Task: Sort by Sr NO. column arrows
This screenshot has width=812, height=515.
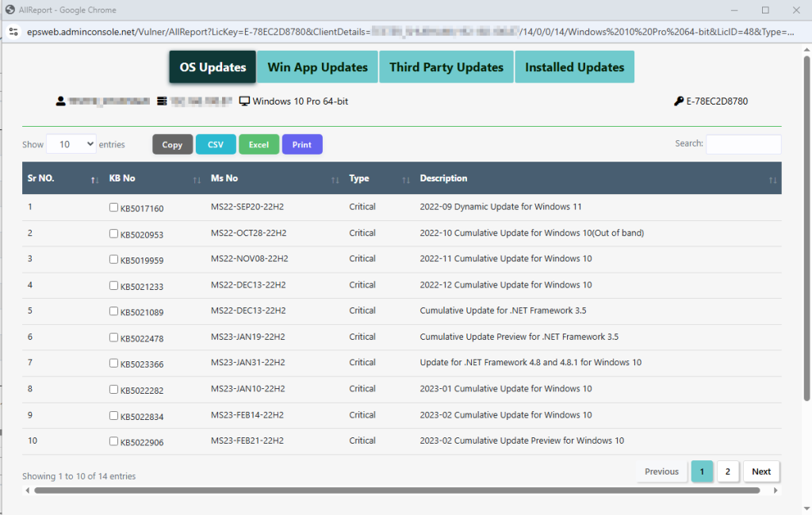Action: tap(95, 181)
